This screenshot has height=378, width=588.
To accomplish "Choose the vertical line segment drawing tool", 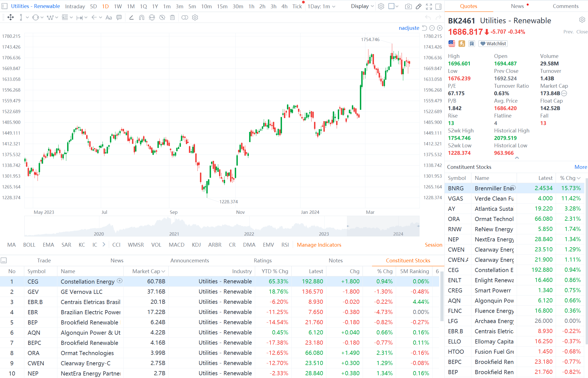I will tap(21, 18).
